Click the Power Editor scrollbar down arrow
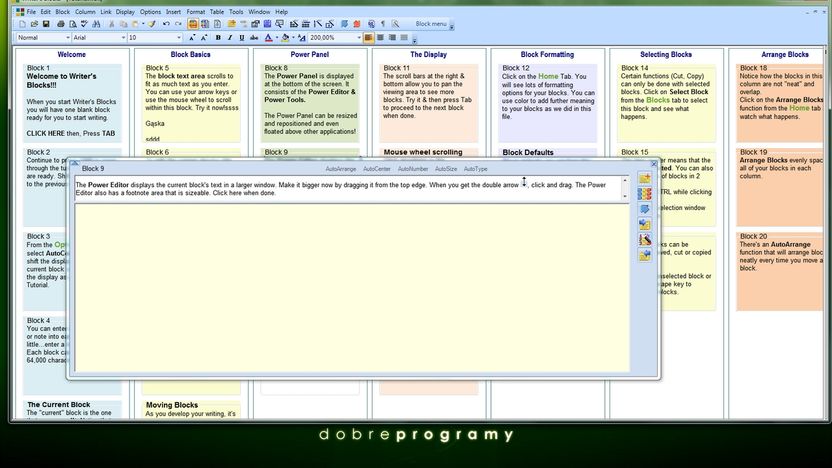This screenshot has width=832, height=468. click(625, 196)
